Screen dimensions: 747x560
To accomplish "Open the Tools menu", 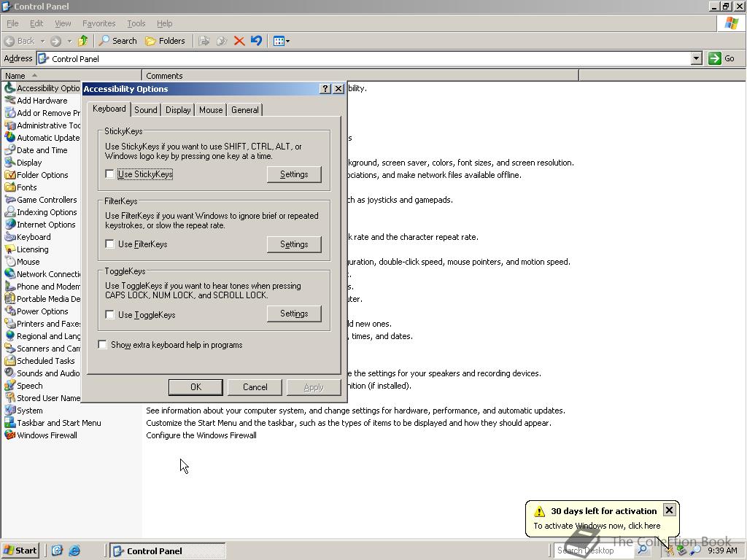I will [x=136, y=23].
